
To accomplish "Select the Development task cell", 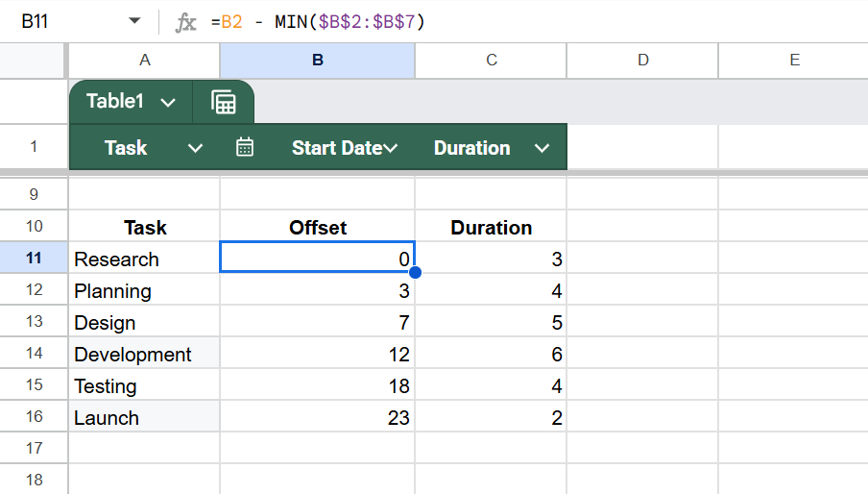I will pos(144,354).
